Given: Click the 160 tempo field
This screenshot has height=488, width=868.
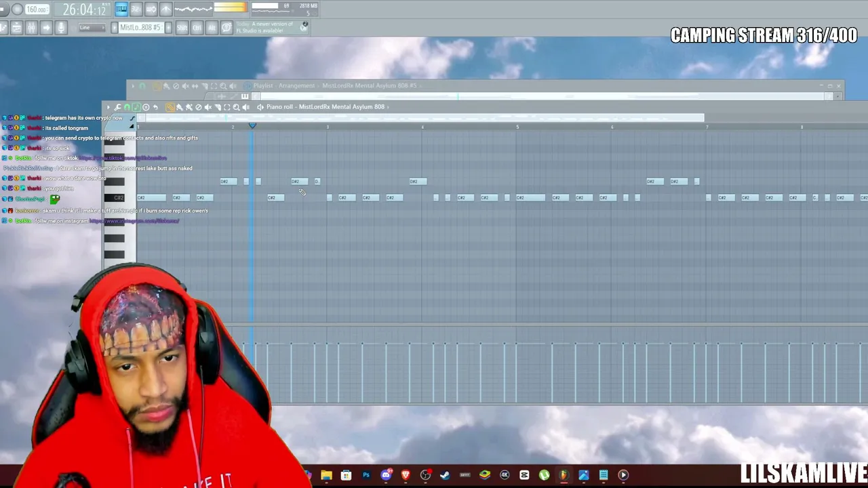Looking at the screenshot, I should (37, 9).
